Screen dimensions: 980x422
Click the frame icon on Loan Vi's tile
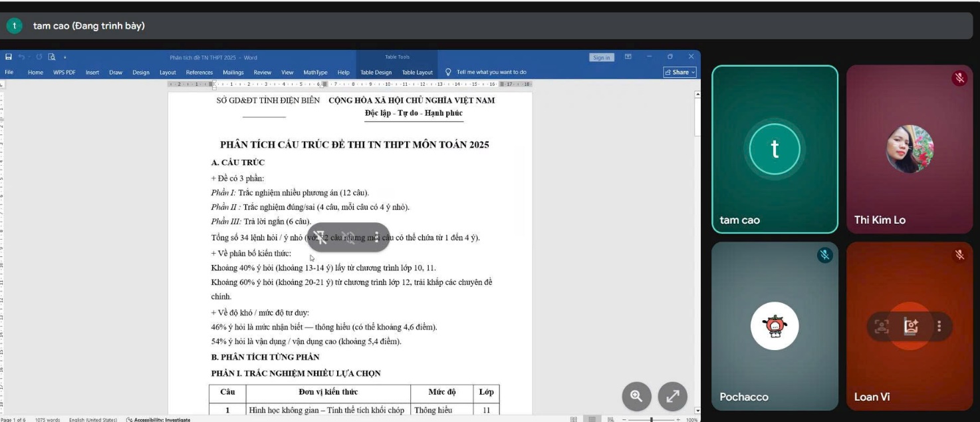click(x=882, y=326)
